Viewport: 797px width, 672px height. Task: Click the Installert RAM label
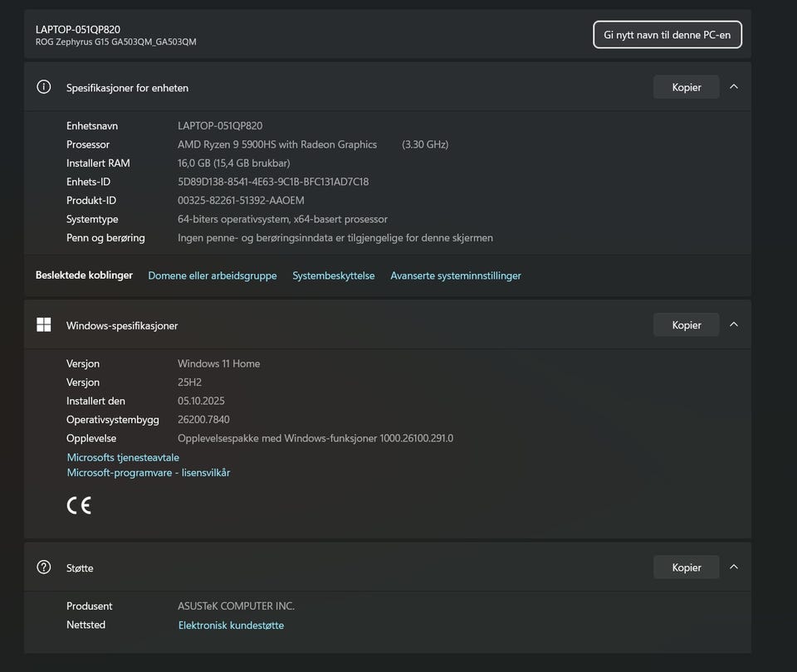pyautogui.click(x=98, y=163)
